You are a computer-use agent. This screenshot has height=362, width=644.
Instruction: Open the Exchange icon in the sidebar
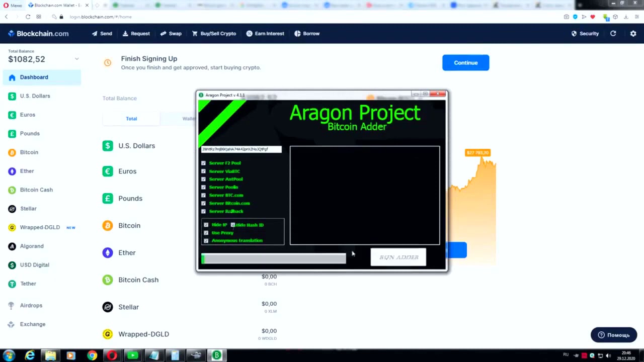(x=12, y=324)
